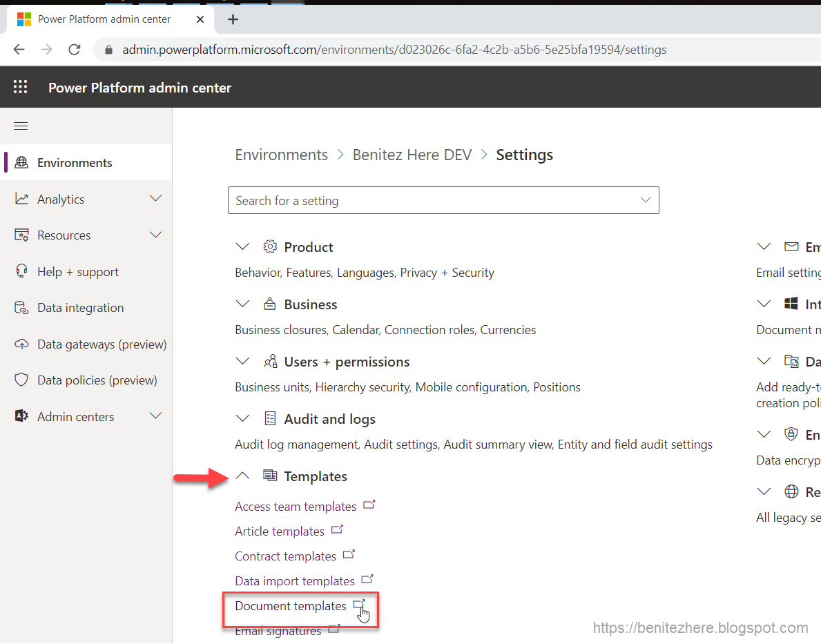This screenshot has height=644, width=821.
Task: Open the Contract templates link
Action: pos(285,556)
